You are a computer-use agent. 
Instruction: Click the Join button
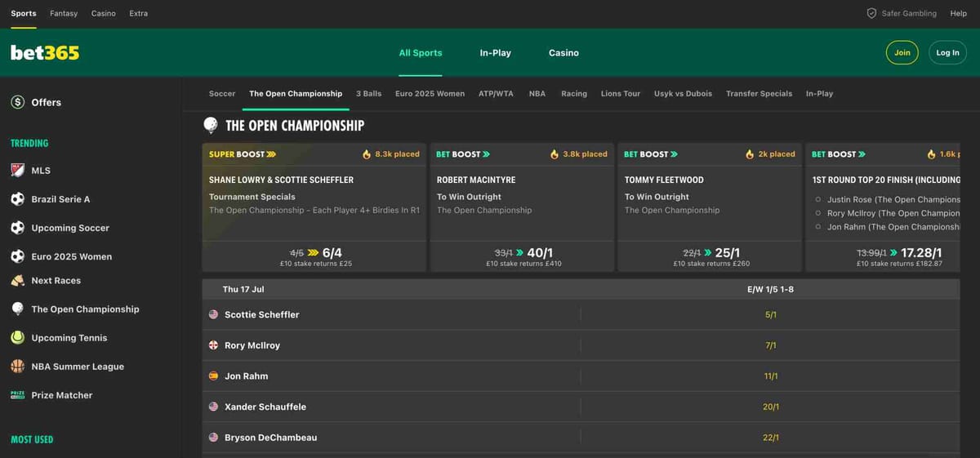click(x=902, y=53)
